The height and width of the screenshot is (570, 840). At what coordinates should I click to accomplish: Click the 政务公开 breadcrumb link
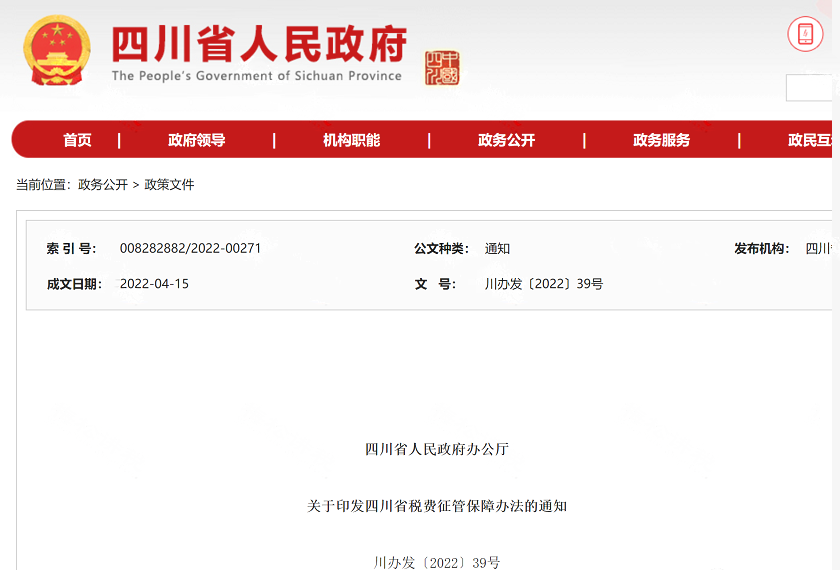click(103, 185)
